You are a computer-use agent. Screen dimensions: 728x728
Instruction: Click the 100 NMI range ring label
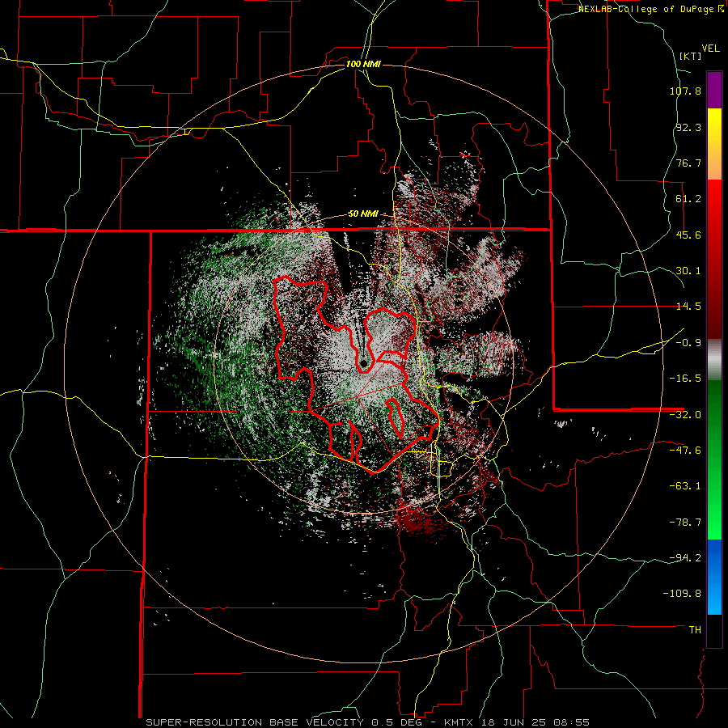tap(363, 64)
